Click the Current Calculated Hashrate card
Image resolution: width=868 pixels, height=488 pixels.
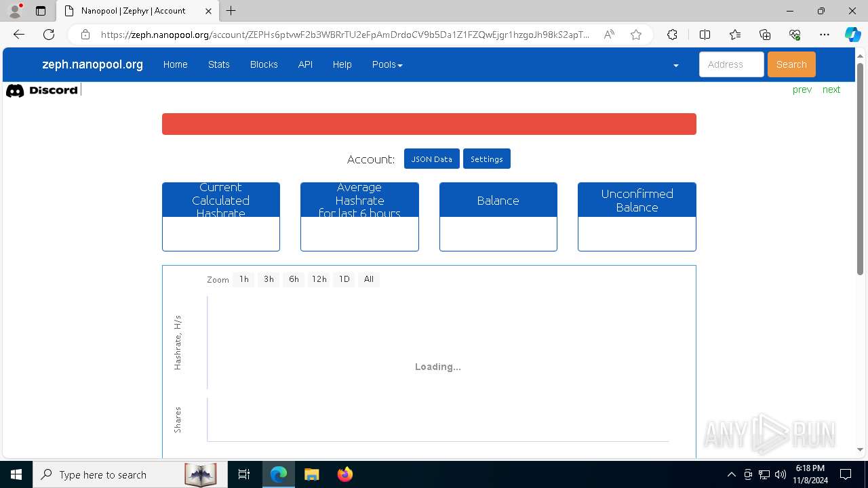221,217
